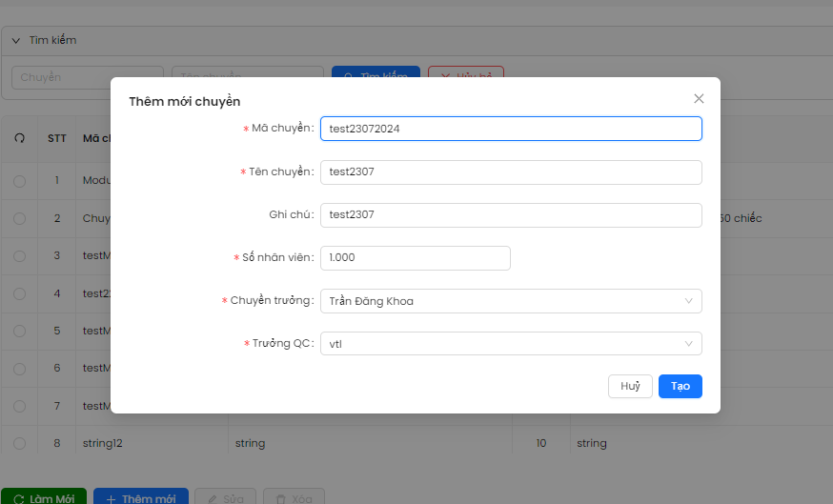Image resolution: width=833 pixels, height=504 pixels.
Task: Click the plus icon on Thêm mới
Action: coord(111,499)
